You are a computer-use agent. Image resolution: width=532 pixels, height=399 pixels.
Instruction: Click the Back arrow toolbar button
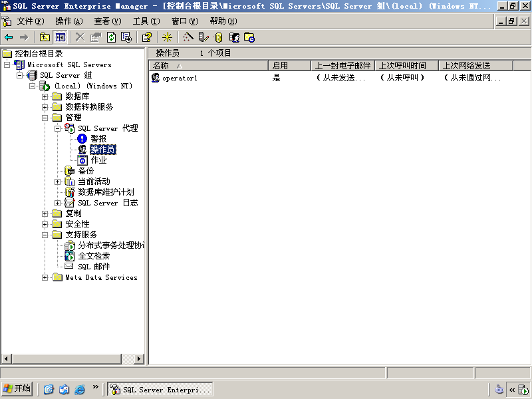[x=9, y=37]
